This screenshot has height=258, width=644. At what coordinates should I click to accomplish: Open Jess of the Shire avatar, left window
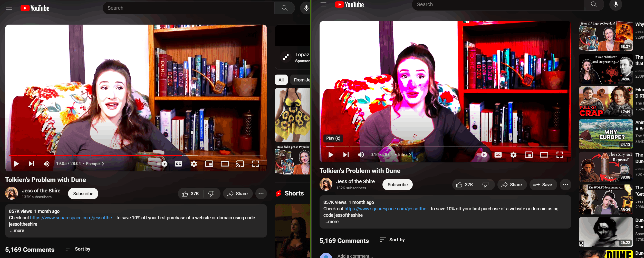tap(12, 193)
